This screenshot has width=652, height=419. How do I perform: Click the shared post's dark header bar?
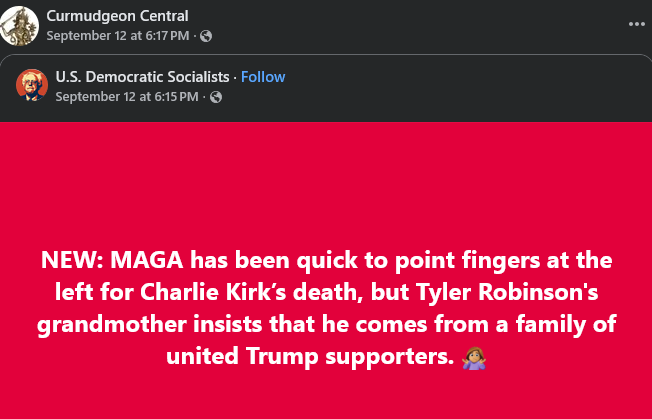(x=450, y=87)
